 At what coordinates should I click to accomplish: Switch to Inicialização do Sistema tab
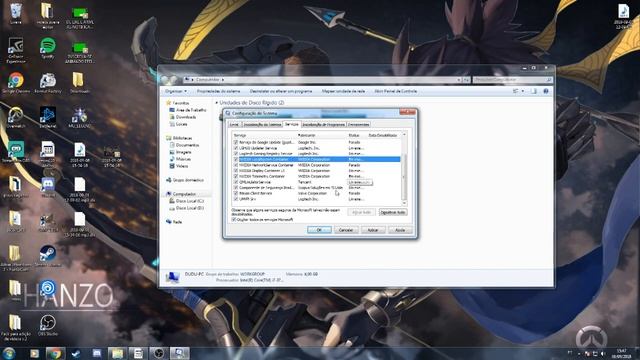[262, 124]
